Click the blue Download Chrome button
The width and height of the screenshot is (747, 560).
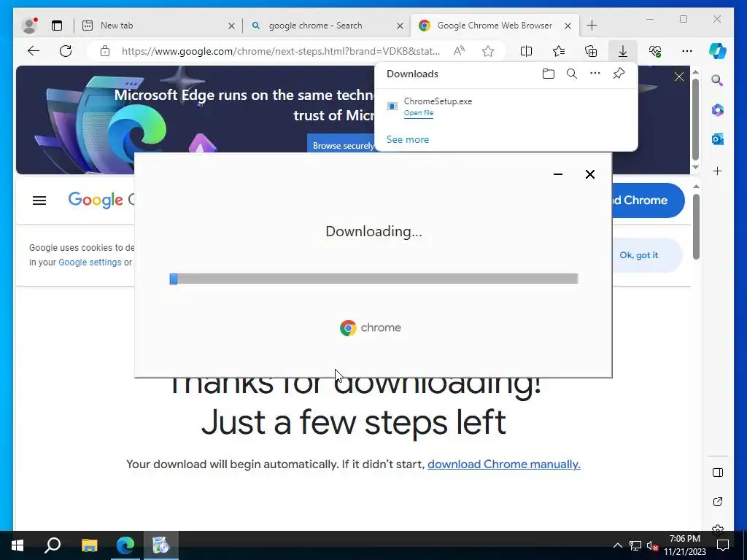[649, 201]
